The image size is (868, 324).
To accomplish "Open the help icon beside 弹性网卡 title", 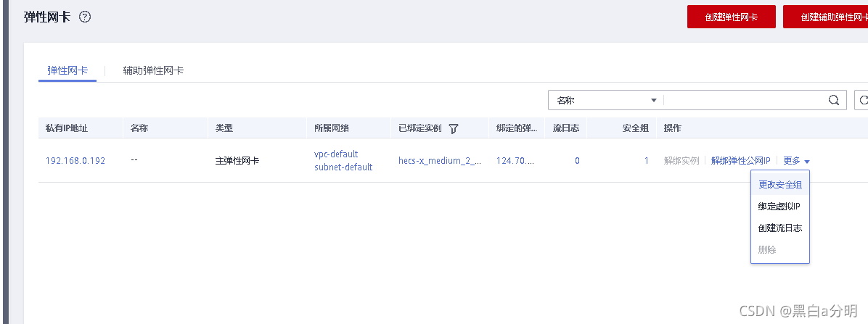I will [x=85, y=17].
